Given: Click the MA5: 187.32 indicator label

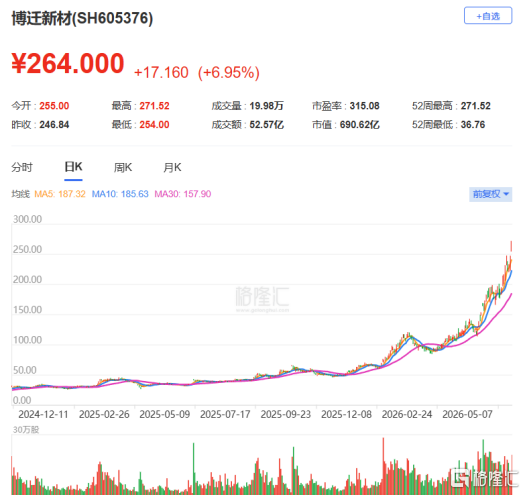Looking at the screenshot, I should coord(60,194).
